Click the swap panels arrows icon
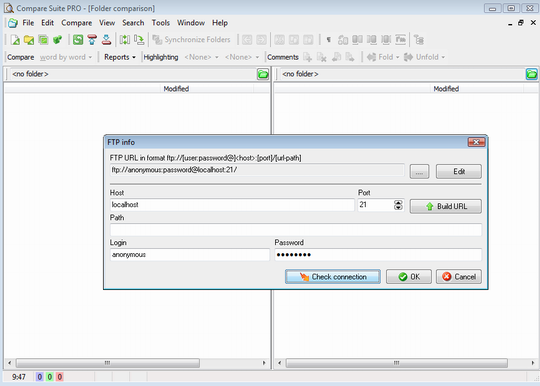Screen dimensions: 540x386 coord(125,40)
